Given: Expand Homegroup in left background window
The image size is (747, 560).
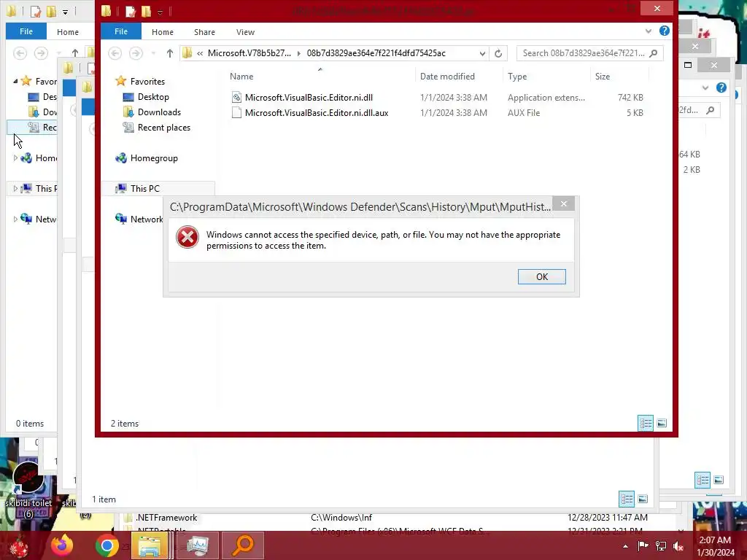Looking at the screenshot, I should [15, 157].
